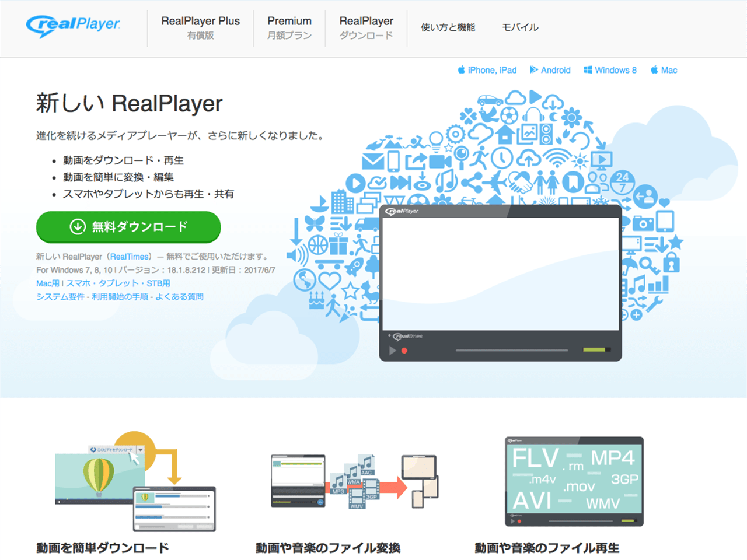
Task: Open the Windows 8 link
Action: click(616, 70)
